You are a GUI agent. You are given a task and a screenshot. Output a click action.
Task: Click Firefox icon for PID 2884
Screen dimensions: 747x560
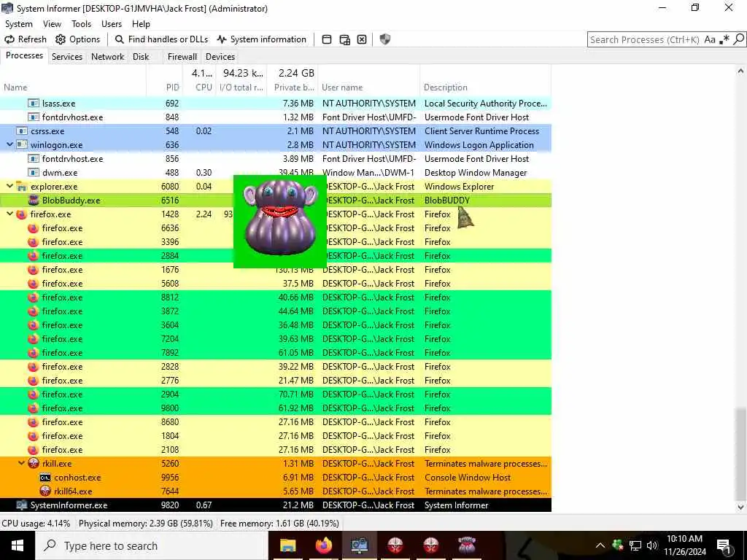[x=33, y=256]
